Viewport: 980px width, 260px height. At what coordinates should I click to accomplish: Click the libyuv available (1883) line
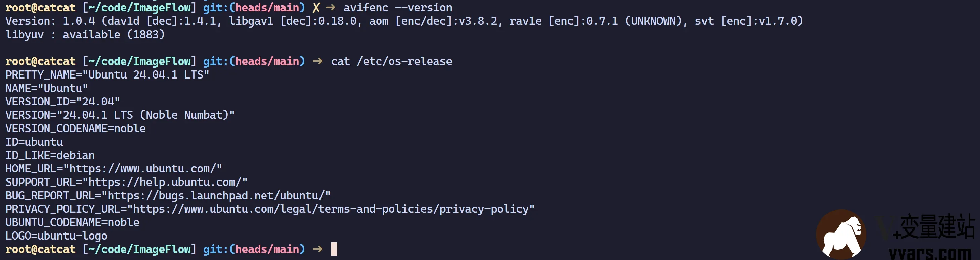(x=85, y=35)
